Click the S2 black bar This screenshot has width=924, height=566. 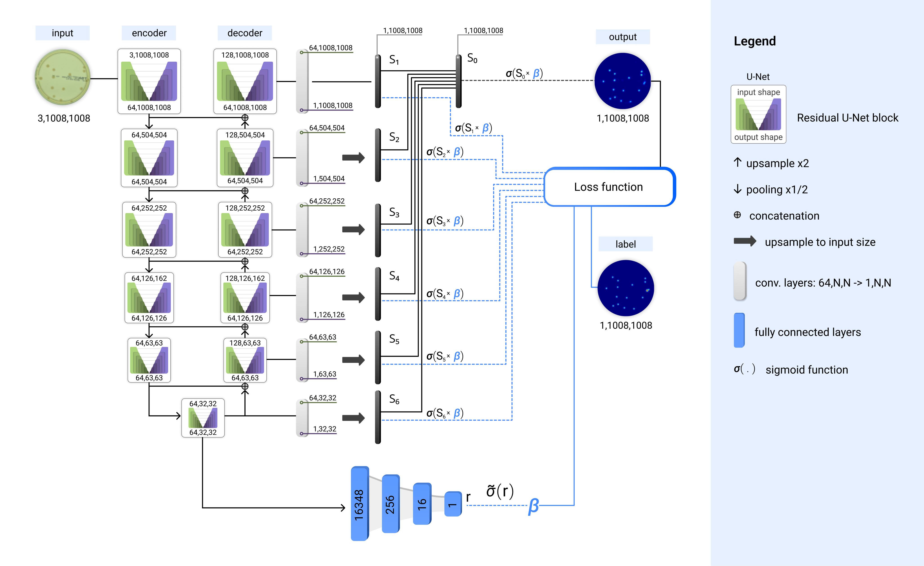[378, 155]
